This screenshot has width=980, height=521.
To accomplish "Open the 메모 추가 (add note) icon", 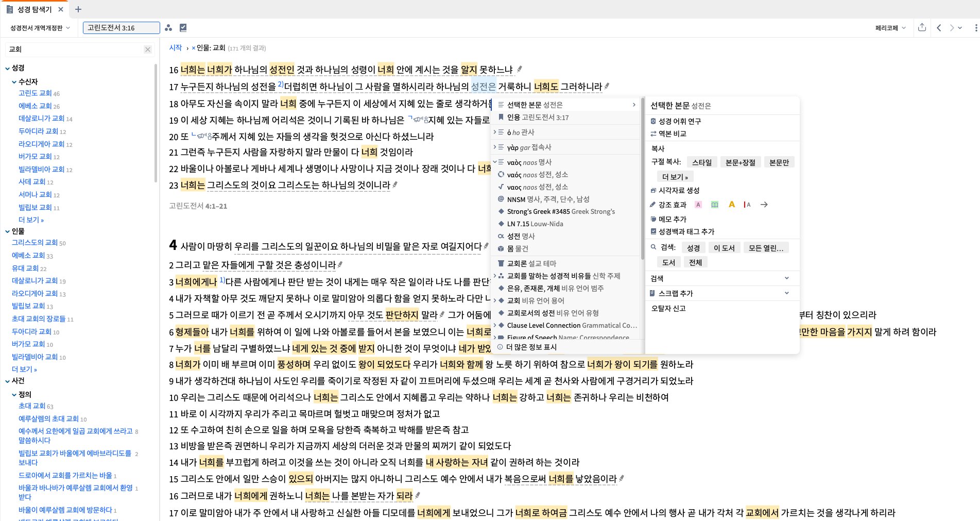I will click(x=655, y=219).
